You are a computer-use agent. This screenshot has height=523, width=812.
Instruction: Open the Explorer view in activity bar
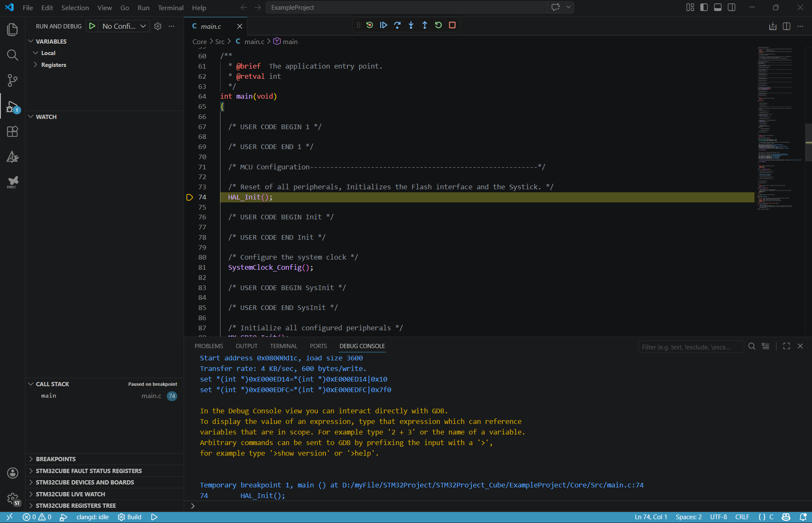pos(12,29)
